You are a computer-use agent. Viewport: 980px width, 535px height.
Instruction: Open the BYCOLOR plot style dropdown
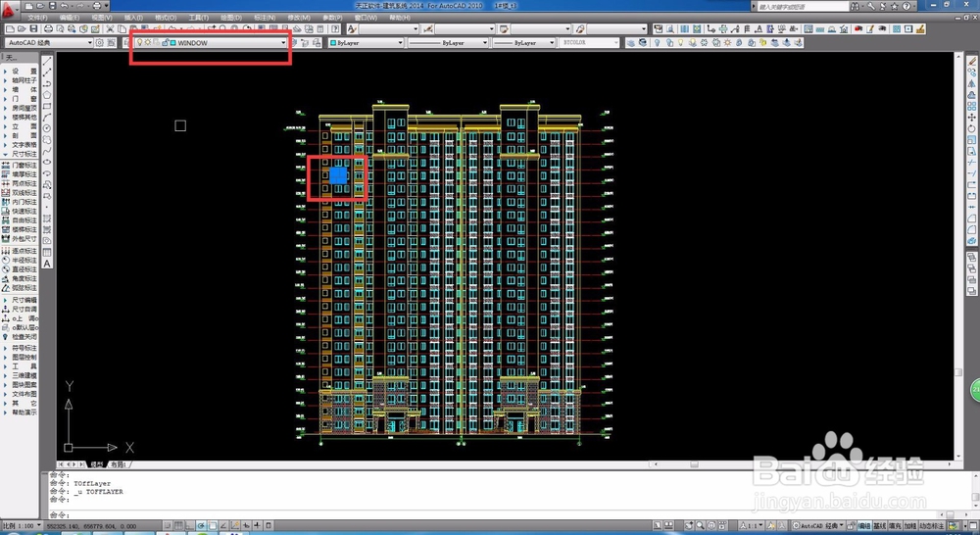615,42
